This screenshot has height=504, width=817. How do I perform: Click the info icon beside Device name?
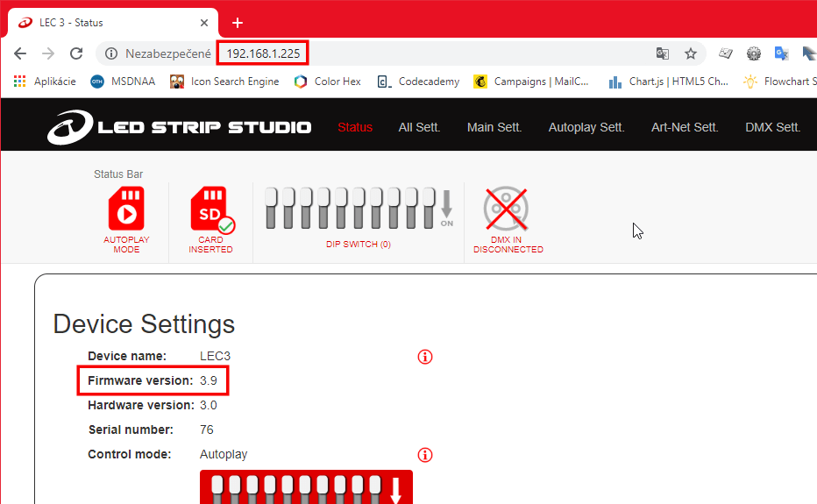pyautogui.click(x=425, y=357)
